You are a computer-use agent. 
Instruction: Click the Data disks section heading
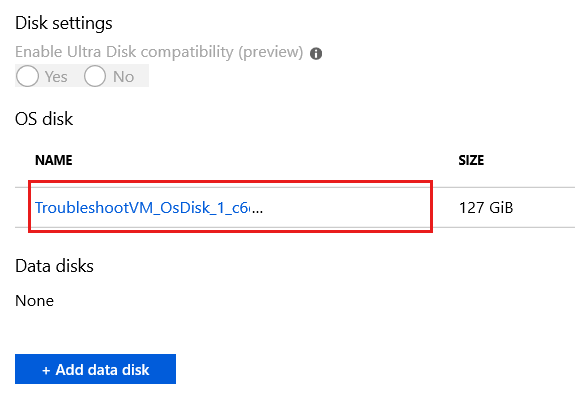[x=54, y=266]
